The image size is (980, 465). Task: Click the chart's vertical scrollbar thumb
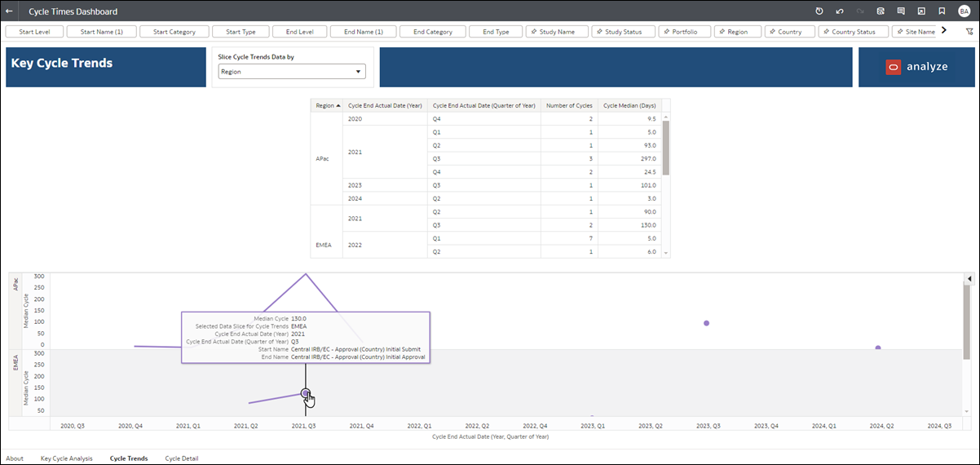click(x=969, y=323)
